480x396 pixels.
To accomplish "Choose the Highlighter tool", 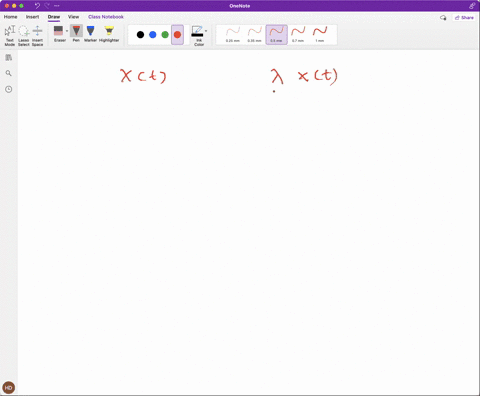I will pyautogui.click(x=109, y=34).
